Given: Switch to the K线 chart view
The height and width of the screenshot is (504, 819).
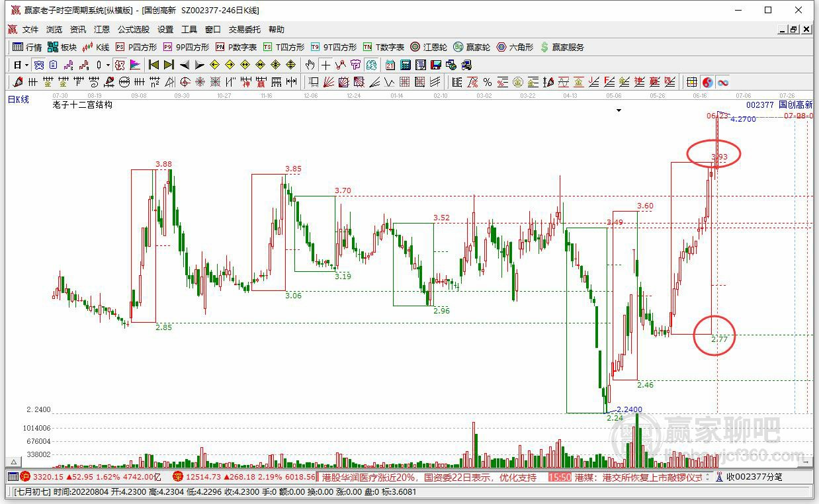Looking at the screenshot, I should 96,47.
